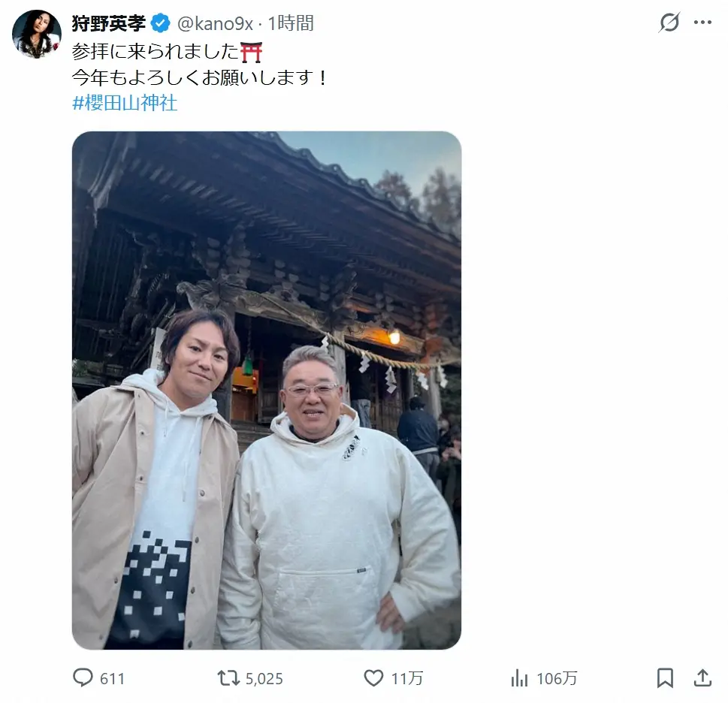Image resolution: width=728 pixels, height=703 pixels.
Task: Bookmark this post
Action: (665, 678)
